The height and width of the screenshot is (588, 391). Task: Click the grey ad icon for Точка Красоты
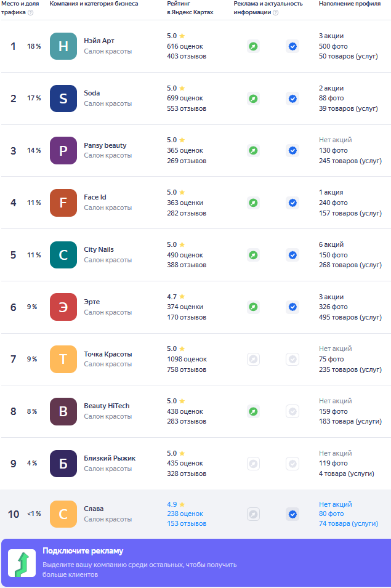[253, 359]
